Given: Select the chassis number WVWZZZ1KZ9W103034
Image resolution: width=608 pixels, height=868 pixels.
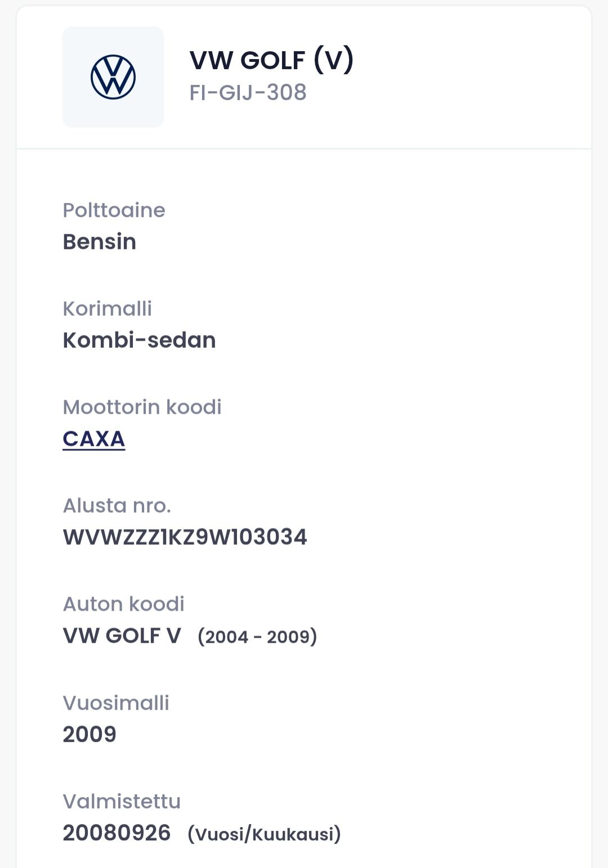Looking at the screenshot, I should [x=185, y=537].
